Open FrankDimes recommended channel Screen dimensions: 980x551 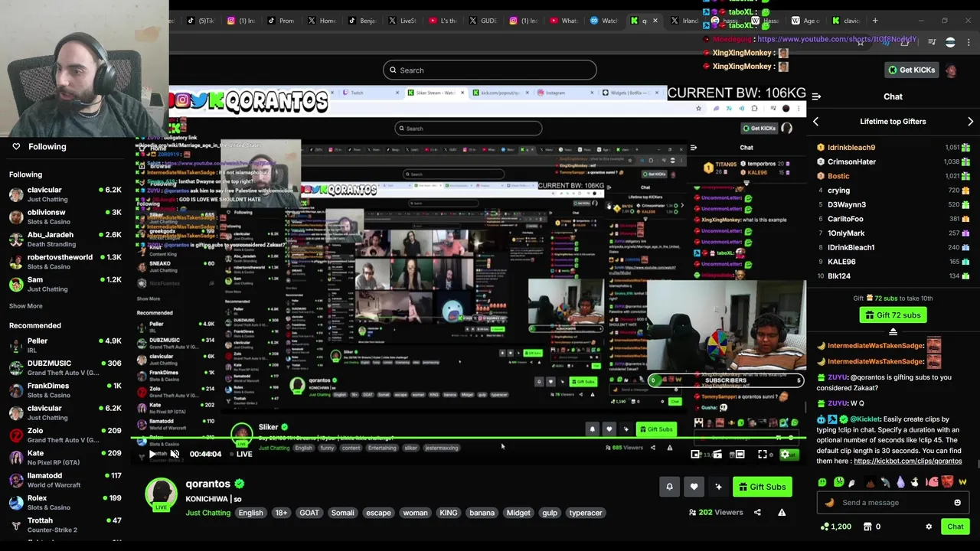click(65, 390)
